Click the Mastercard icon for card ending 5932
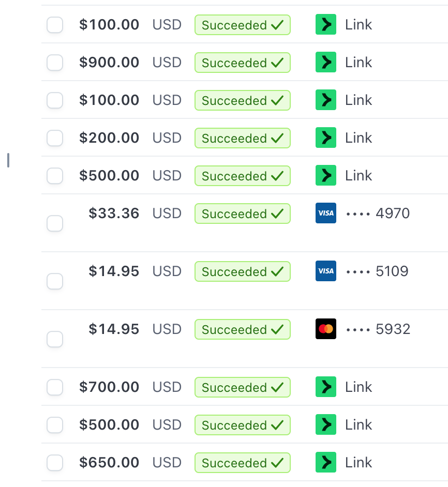Image resolution: width=448 pixels, height=487 pixels. 325,329
